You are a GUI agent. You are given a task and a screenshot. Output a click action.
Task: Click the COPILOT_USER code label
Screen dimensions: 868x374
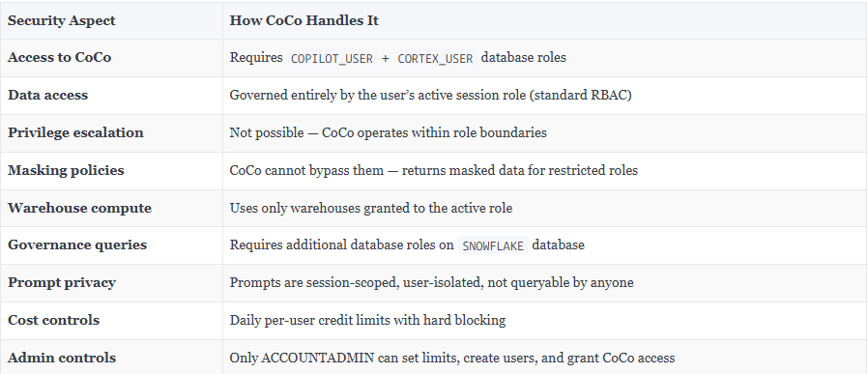point(332,58)
